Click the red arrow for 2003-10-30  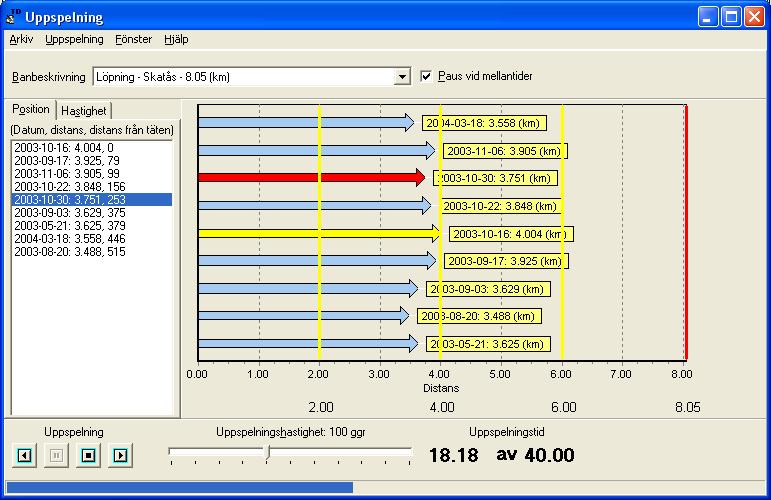[312, 177]
